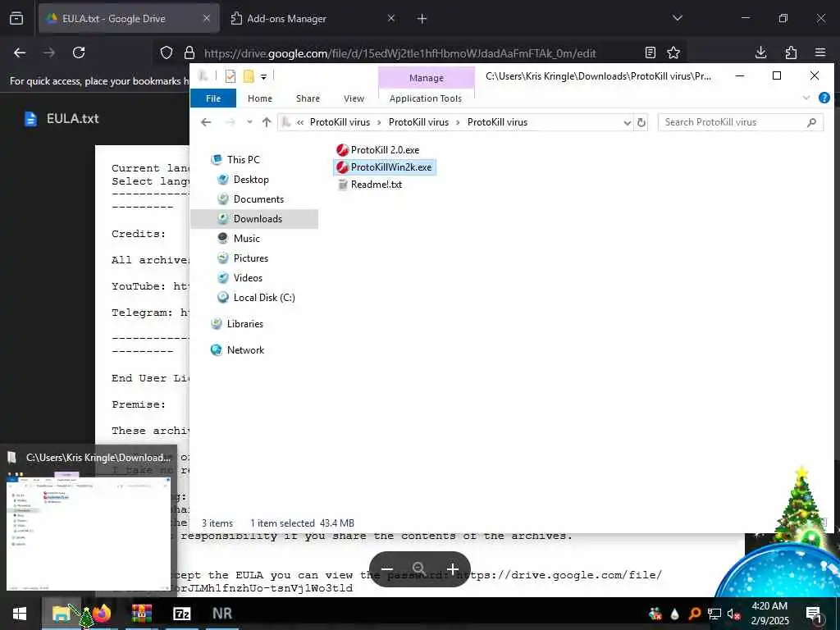Select the Readme!.txt file
Screen dimensions: 840x630
point(370,185)
